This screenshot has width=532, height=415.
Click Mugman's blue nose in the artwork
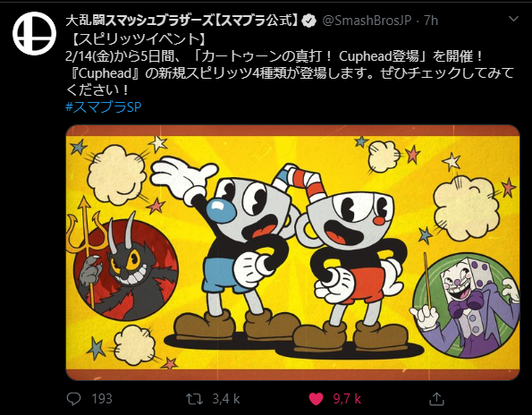coord(221,210)
